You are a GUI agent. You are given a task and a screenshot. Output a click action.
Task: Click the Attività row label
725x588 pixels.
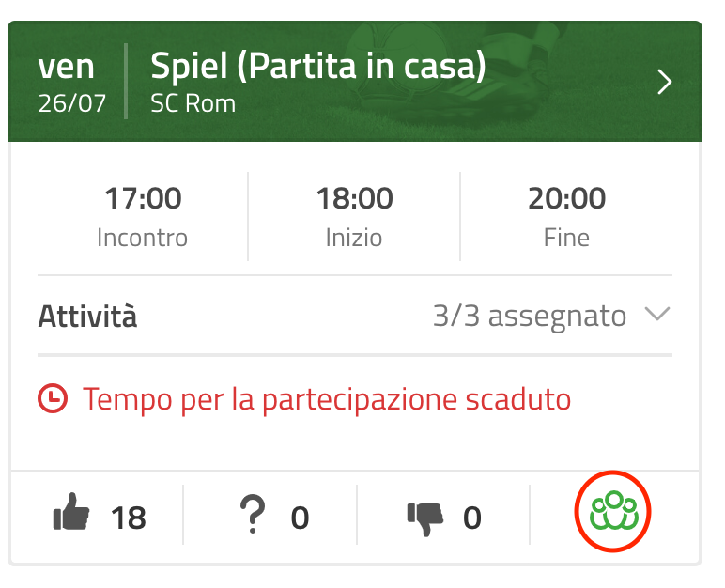pos(87,317)
